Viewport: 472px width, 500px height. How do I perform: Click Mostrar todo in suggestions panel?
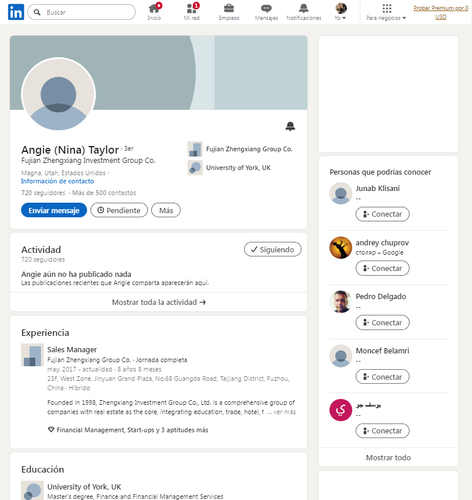click(388, 457)
